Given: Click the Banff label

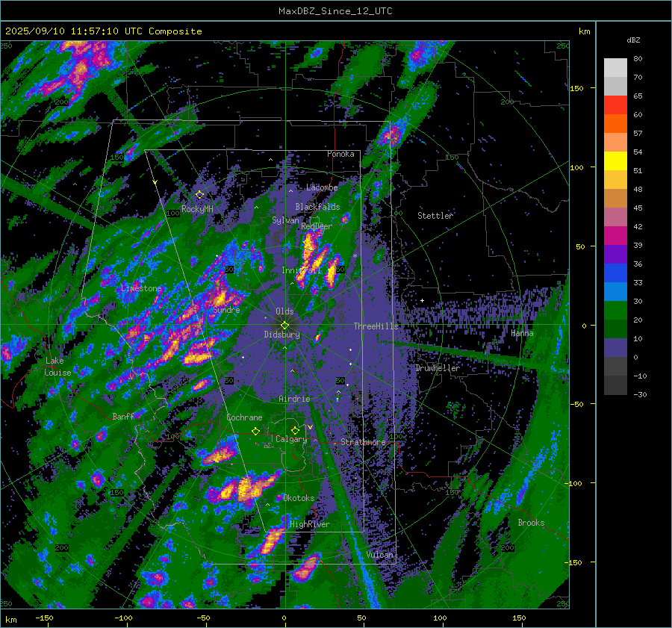Looking at the screenshot, I should pyautogui.click(x=123, y=416).
